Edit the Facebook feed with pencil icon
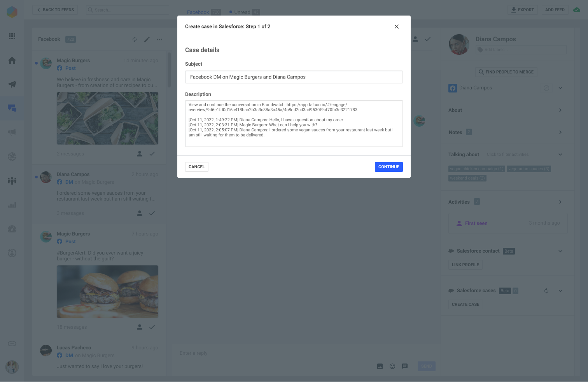 click(147, 39)
